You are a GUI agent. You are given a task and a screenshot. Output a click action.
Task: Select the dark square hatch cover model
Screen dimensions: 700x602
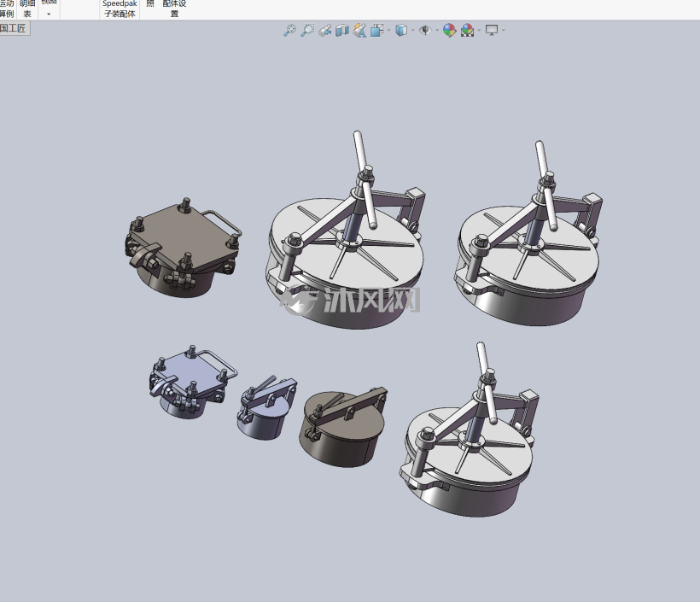(x=184, y=247)
